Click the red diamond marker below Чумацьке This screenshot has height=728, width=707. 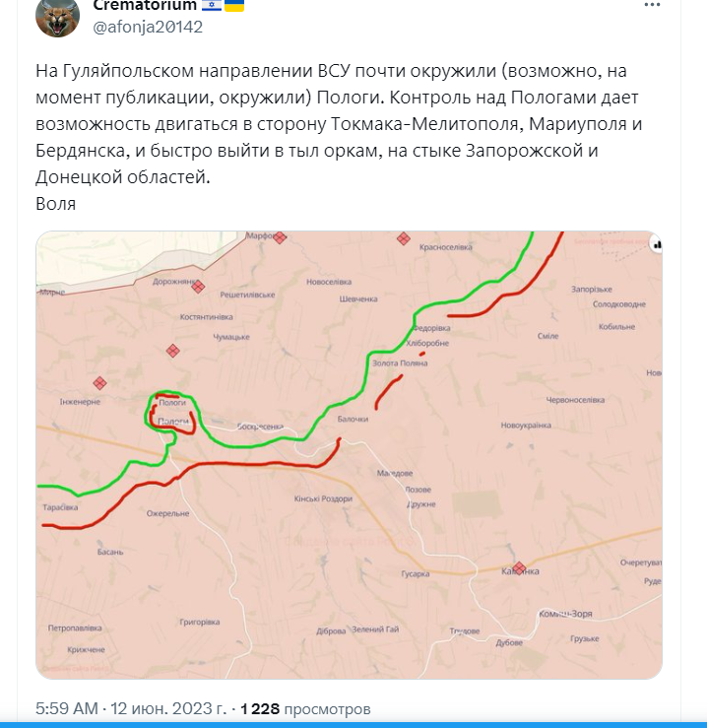(173, 351)
